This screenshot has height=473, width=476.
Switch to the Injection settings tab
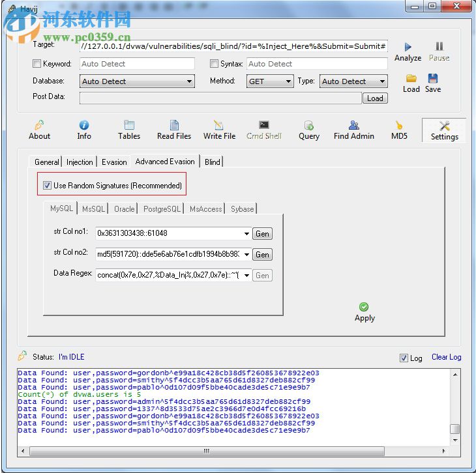tap(80, 162)
